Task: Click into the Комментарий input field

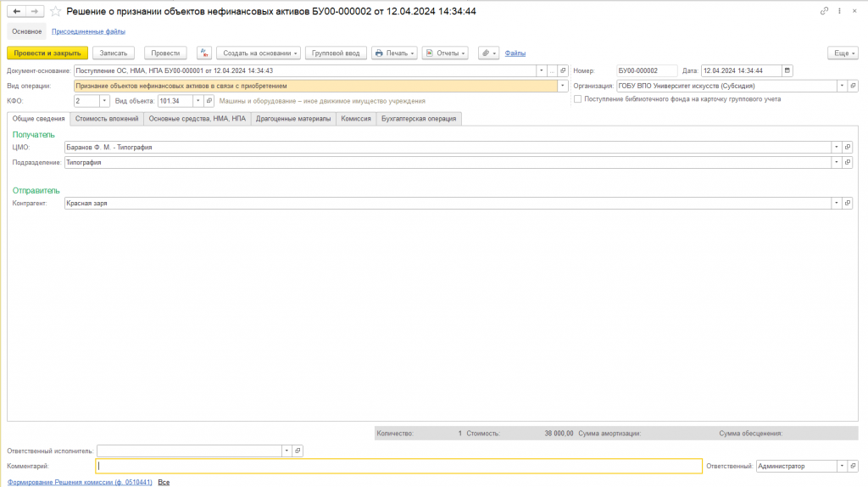Action: pyautogui.click(x=398, y=466)
